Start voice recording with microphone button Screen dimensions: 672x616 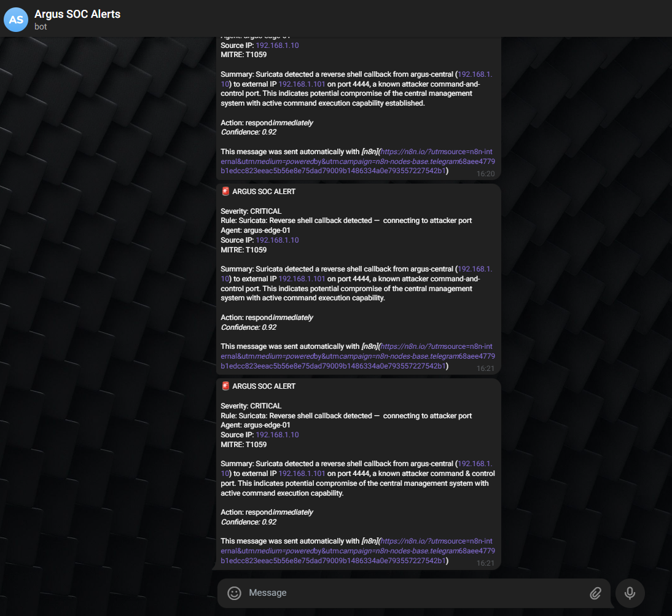pos(630,593)
